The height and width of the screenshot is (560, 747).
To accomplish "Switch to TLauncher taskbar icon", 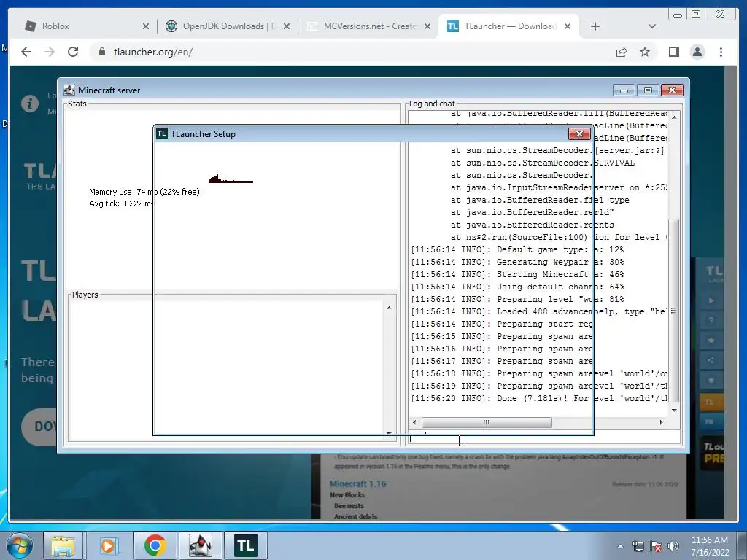I will (245, 545).
